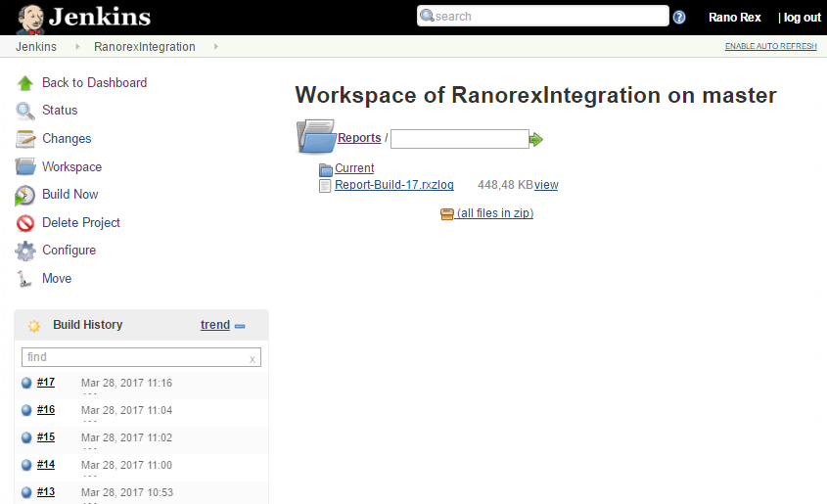Open build #17 link
827x504 pixels.
[46, 383]
